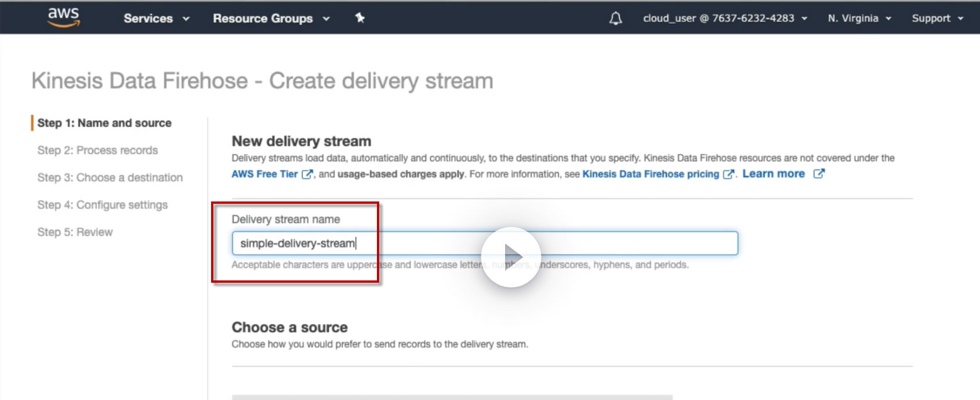
Task: Open the Kinesis Data Firehose pricing link
Action: pos(651,174)
